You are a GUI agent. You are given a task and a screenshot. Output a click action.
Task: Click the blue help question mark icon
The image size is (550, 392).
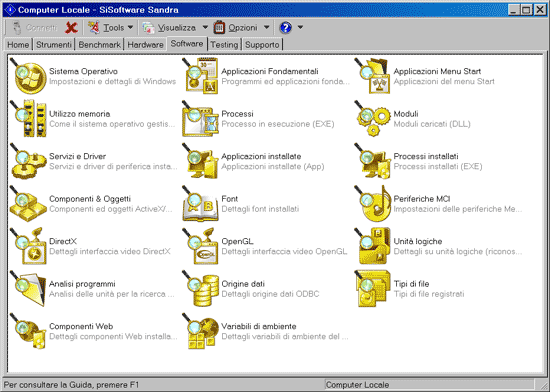pyautogui.click(x=286, y=27)
